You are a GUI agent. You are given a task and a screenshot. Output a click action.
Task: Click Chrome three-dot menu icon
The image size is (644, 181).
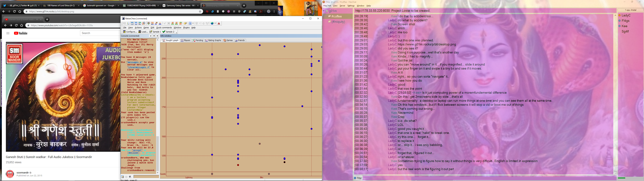(x=274, y=12)
